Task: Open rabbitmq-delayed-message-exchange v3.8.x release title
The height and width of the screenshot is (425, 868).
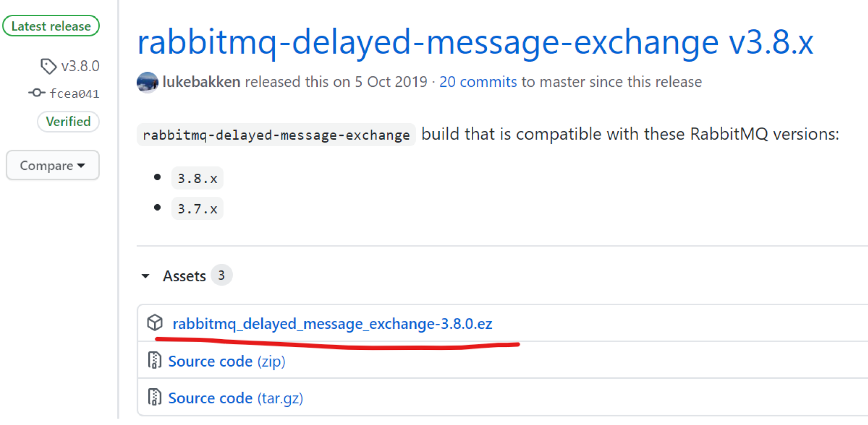Action: [475, 42]
